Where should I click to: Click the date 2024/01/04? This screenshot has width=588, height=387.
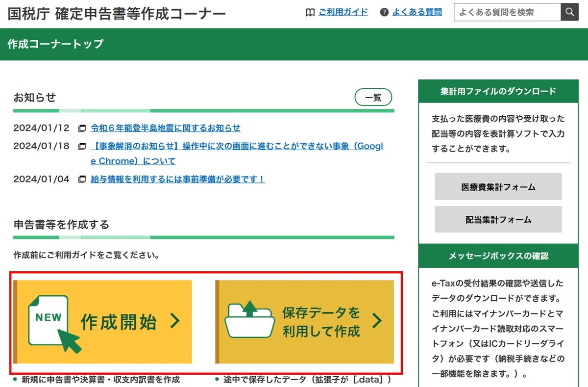(x=42, y=179)
